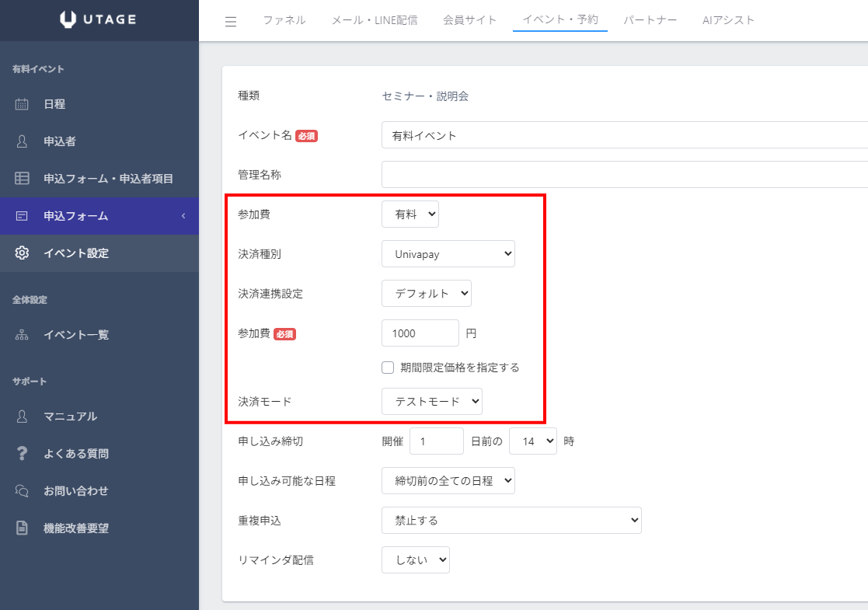Click the document icon for 機能改善要望

tap(22, 528)
